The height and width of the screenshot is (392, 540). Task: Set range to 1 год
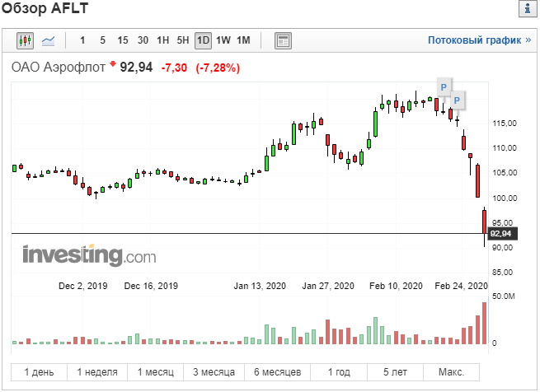click(x=339, y=372)
